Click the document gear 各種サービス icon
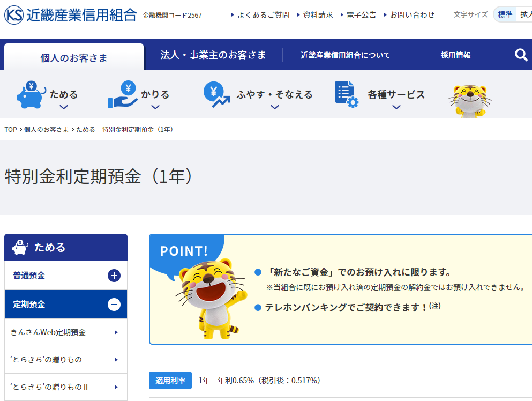This screenshot has width=532, height=401. coord(347,95)
